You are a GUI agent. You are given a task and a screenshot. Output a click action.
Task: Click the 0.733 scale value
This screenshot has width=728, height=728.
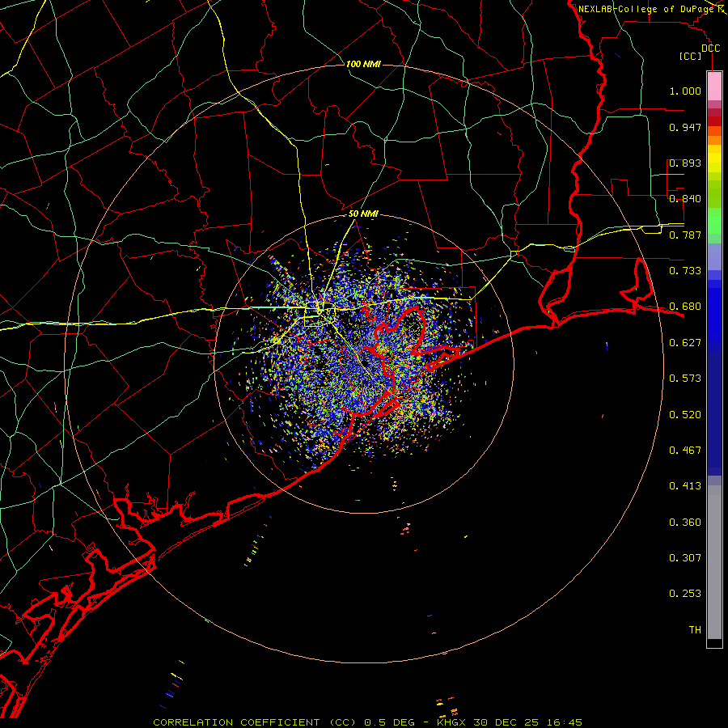tap(685, 271)
